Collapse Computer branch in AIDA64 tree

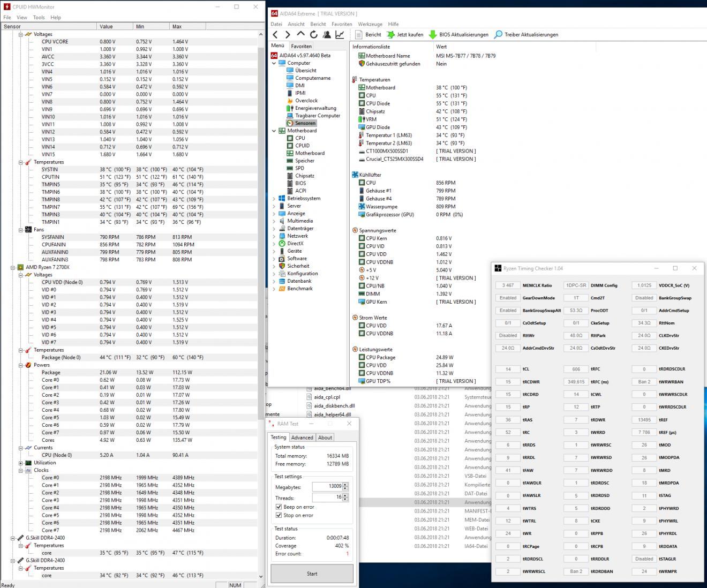click(x=274, y=63)
